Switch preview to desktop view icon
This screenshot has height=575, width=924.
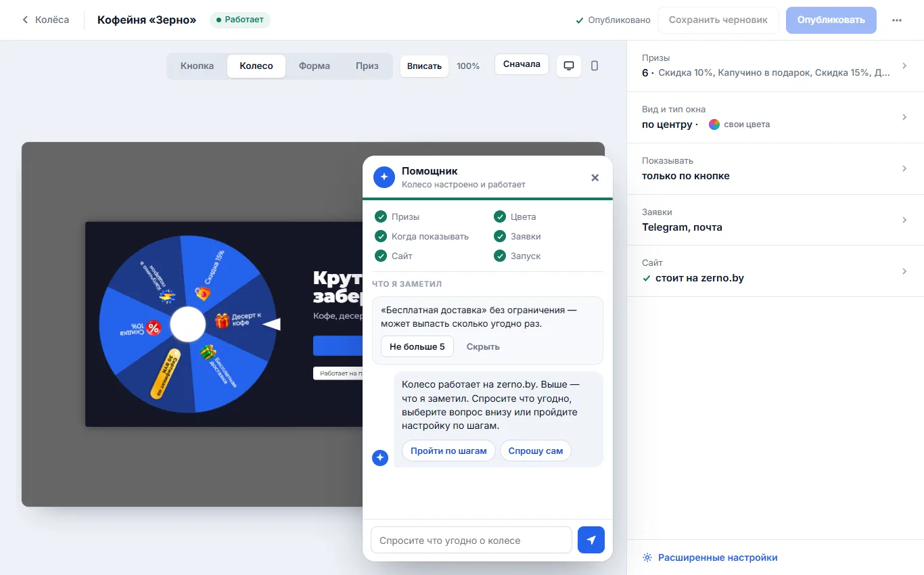(x=569, y=66)
